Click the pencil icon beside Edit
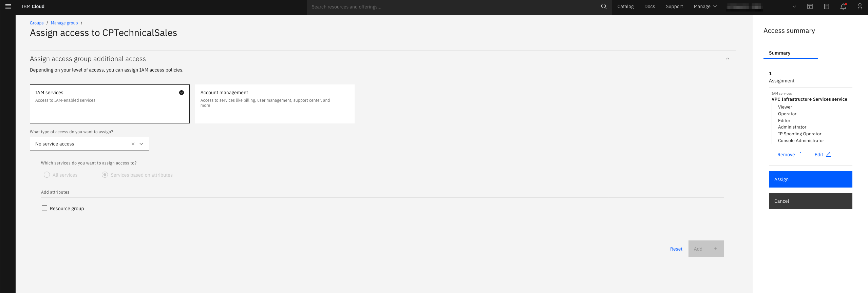This screenshot has width=868, height=293. (x=828, y=155)
